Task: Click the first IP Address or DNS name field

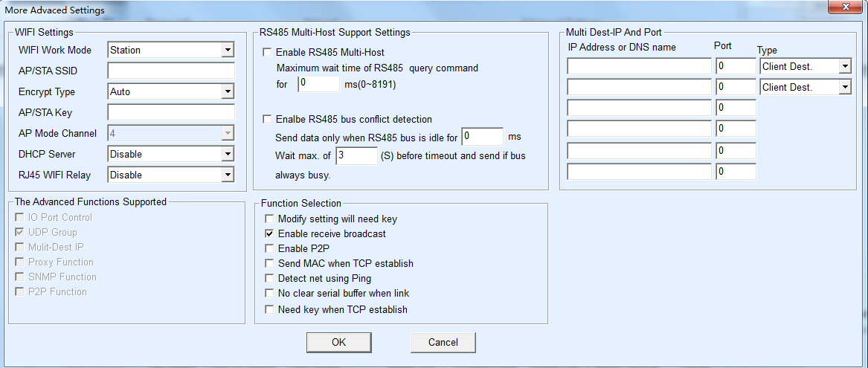Action: click(639, 67)
